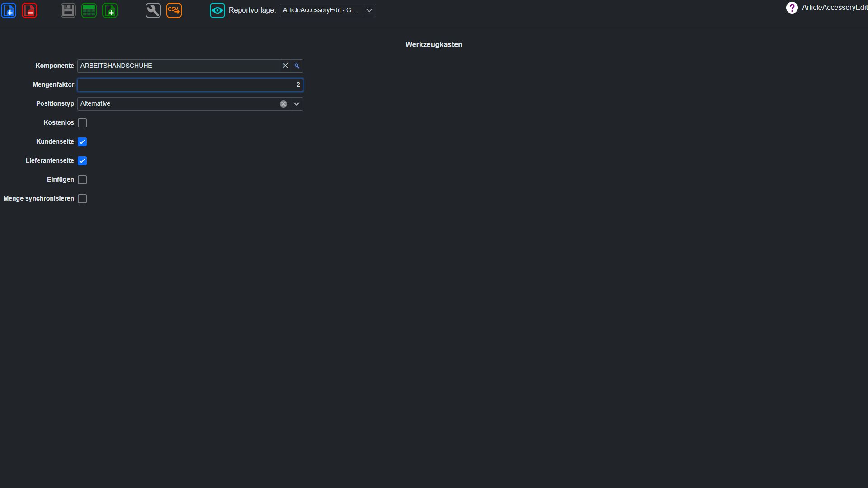Tick the Menge synchronisieren checkbox
This screenshot has width=868, height=488.
tap(82, 199)
